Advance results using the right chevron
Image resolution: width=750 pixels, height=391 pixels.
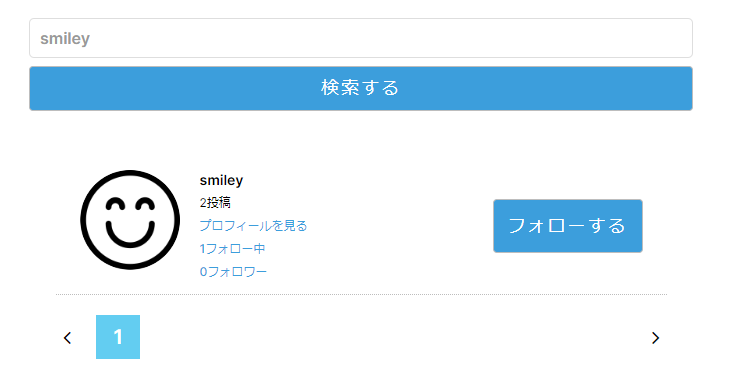(655, 338)
